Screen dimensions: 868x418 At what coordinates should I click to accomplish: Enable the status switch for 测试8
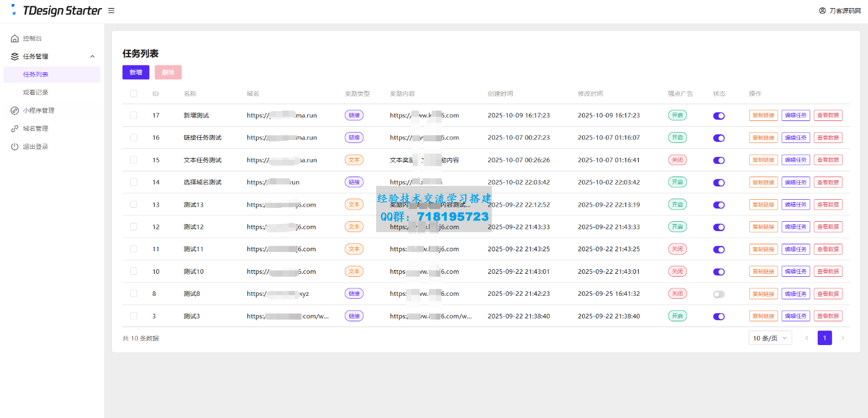[x=719, y=294]
